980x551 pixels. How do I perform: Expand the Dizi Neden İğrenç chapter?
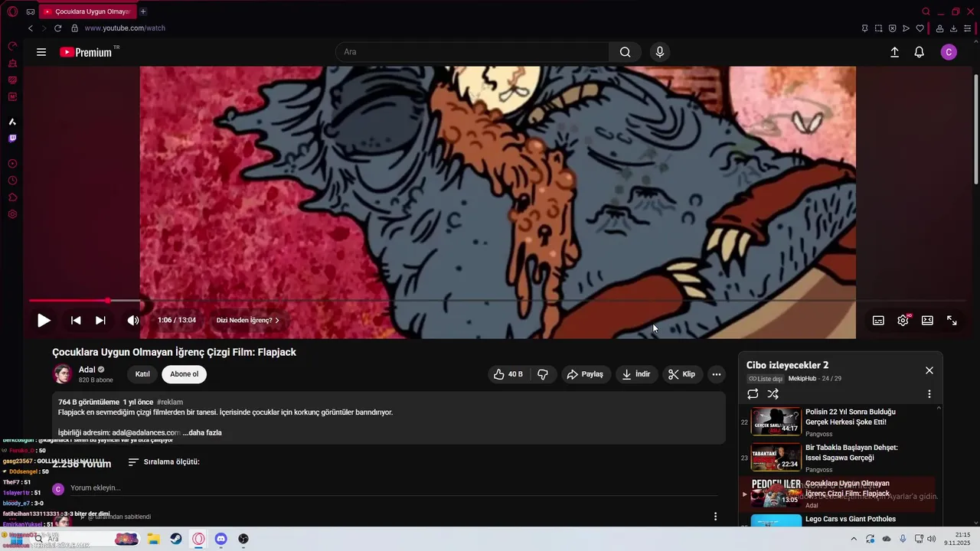[247, 321]
